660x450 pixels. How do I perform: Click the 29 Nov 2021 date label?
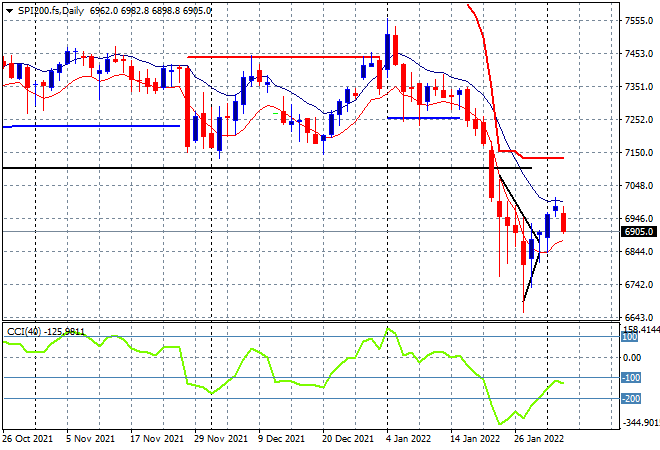click(221, 439)
